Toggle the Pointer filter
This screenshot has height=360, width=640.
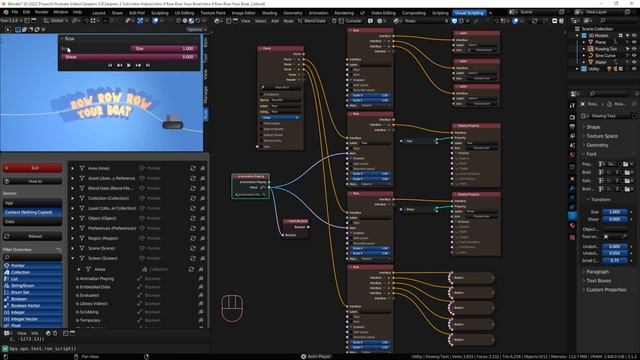[33, 266]
